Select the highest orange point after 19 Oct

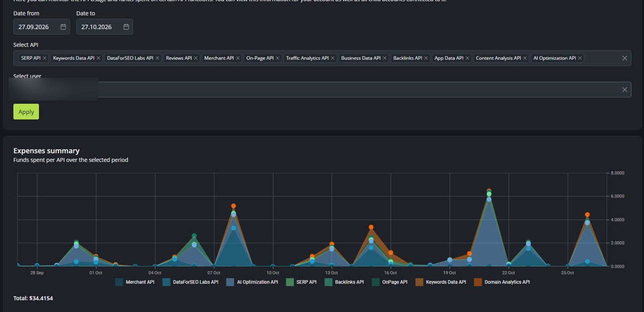489,191
